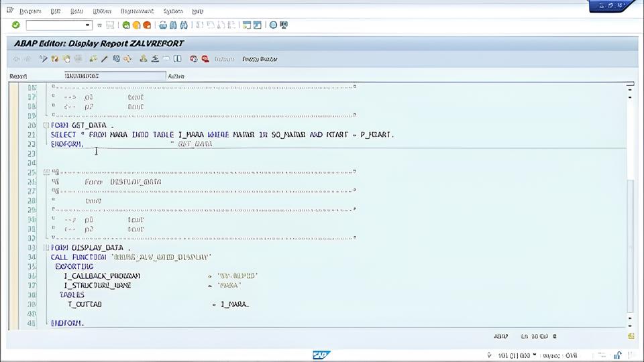Open the Utilities menu
This screenshot has height=362, width=644.
coord(102,11)
